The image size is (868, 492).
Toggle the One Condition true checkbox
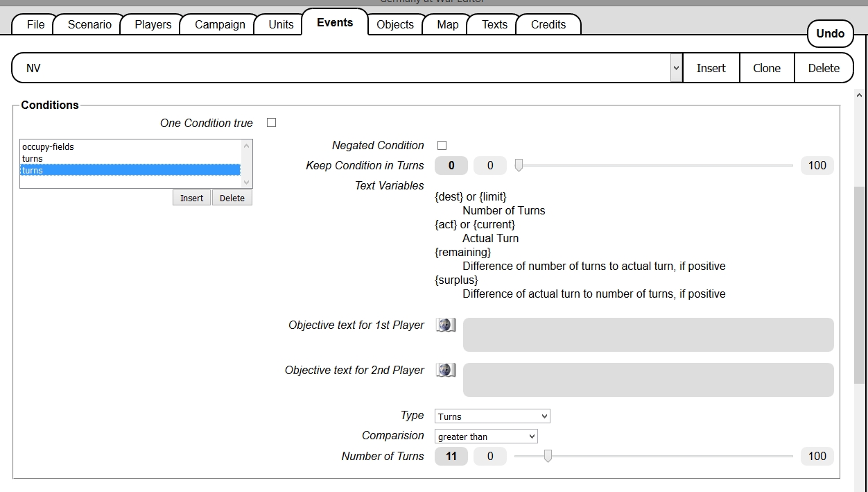pyautogui.click(x=272, y=123)
